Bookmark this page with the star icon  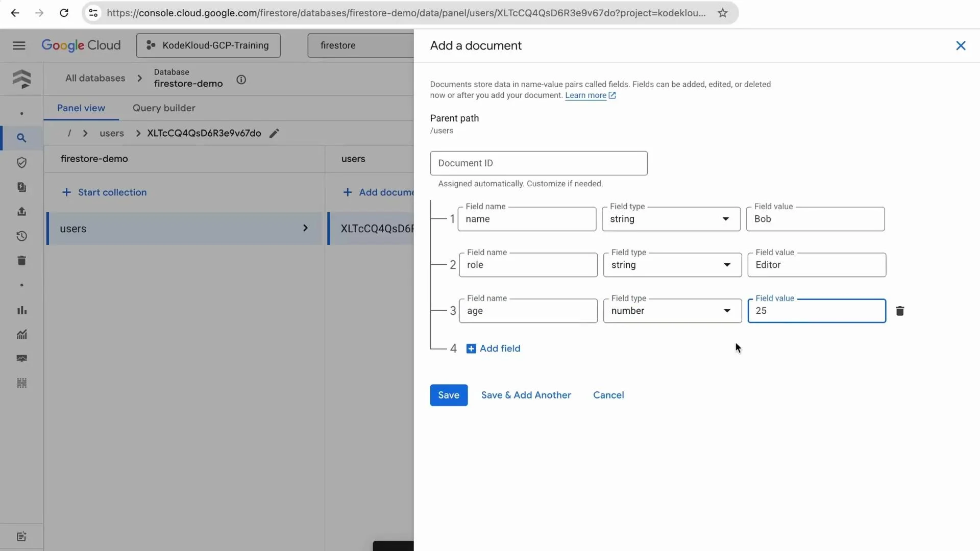[722, 13]
